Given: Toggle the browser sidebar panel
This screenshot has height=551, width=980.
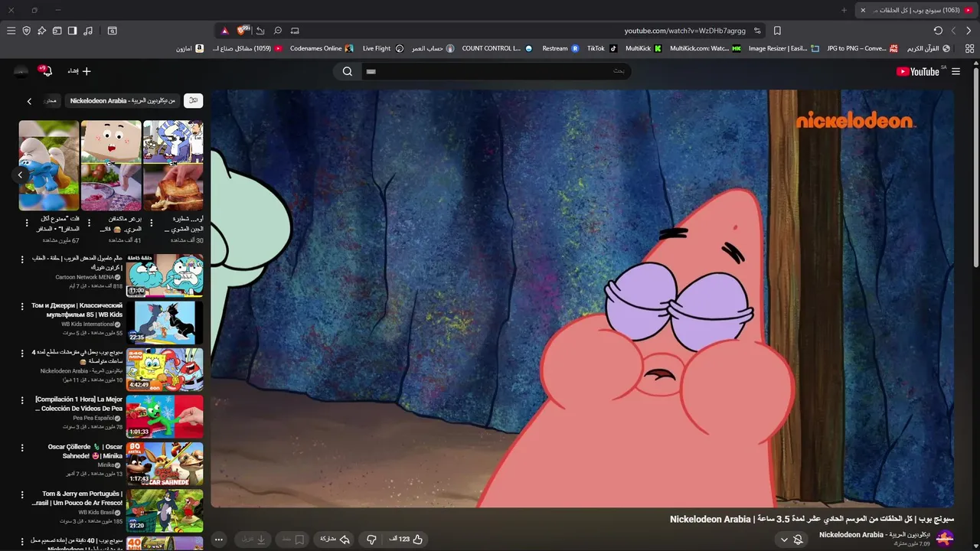Looking at the screenshot, I should pos(72,31).
